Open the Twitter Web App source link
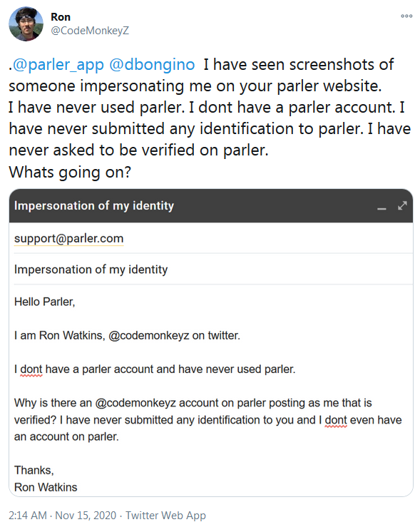The image size is (420, 532). tap(166, 516)
